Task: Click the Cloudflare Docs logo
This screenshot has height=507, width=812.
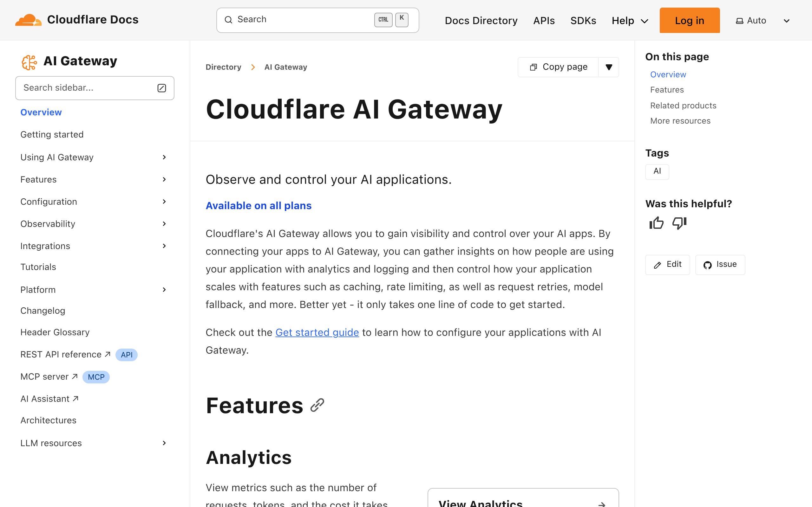Action: pos(77,19)
